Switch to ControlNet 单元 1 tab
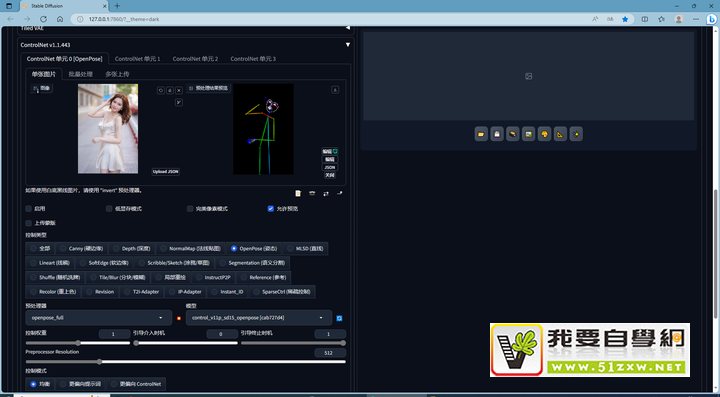 (x=138, y=59)
